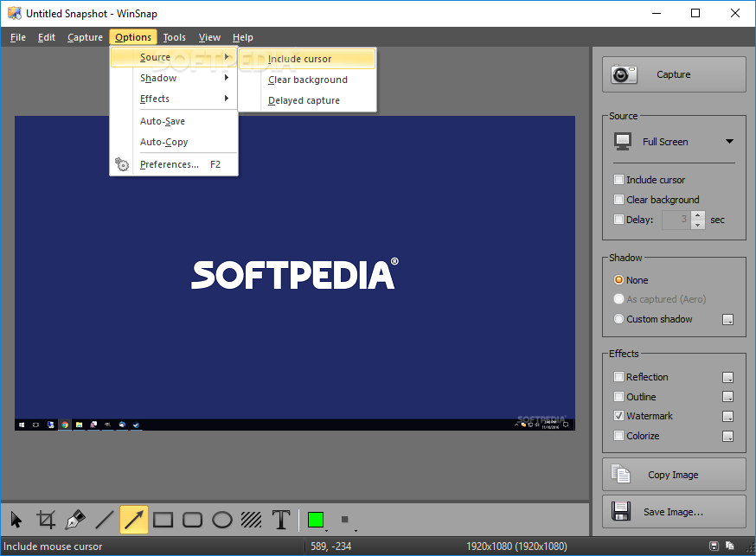Open Watermark effect settings box
Screen dimensions: 756x556
pos(728,416)
